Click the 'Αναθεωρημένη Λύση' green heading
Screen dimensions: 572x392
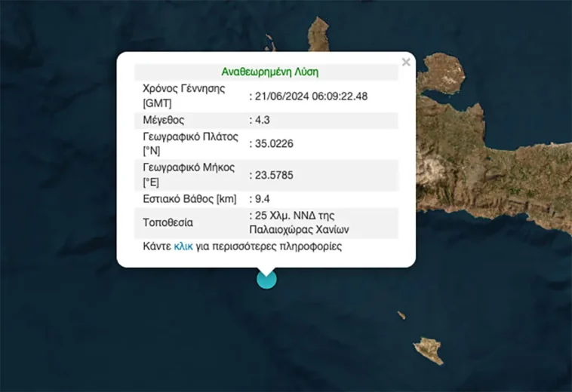(x=269, y=72)
